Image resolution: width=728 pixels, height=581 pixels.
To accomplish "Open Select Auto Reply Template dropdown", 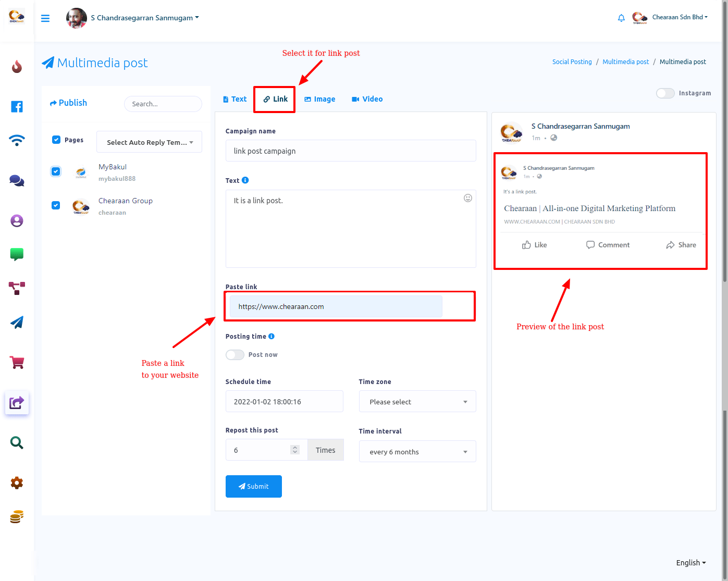I will click(149, 142).
